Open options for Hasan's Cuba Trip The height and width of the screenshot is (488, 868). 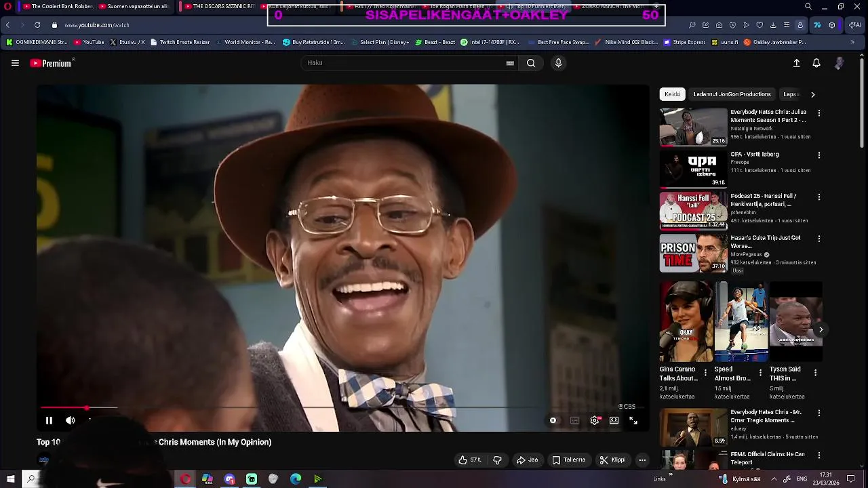coord(818,239)
